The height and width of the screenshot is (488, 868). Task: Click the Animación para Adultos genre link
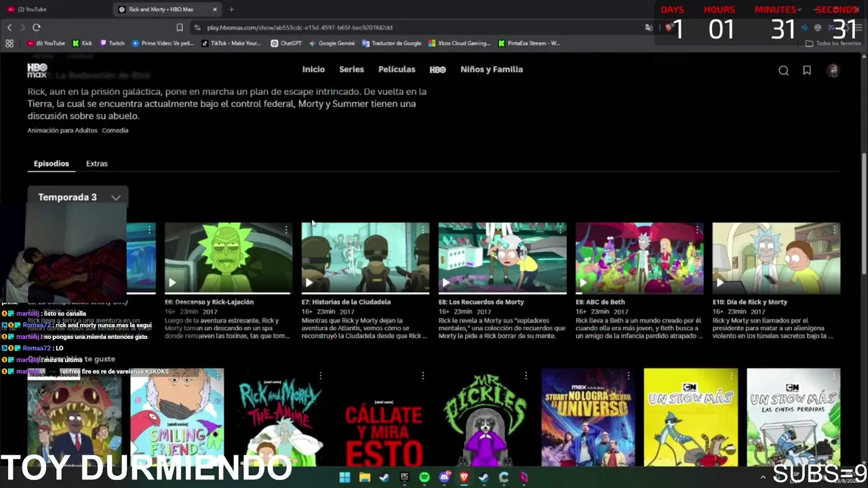[62, 130]
